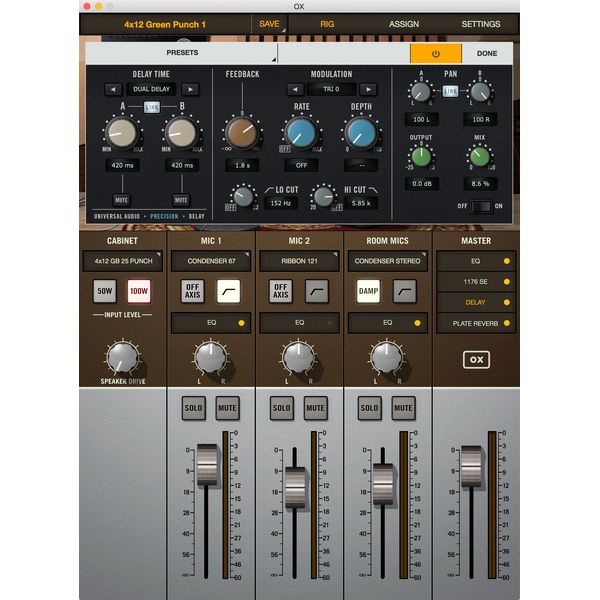The height and width of the screenshot is (600, 600).
Task: Click the 4x12 Green Punch 1 rig name
Action: click(x=165, y=24)
